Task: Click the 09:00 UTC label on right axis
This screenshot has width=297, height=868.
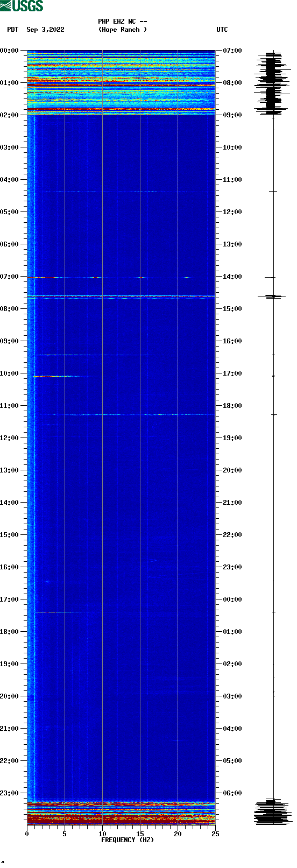Action: click(x=232, y=115)
